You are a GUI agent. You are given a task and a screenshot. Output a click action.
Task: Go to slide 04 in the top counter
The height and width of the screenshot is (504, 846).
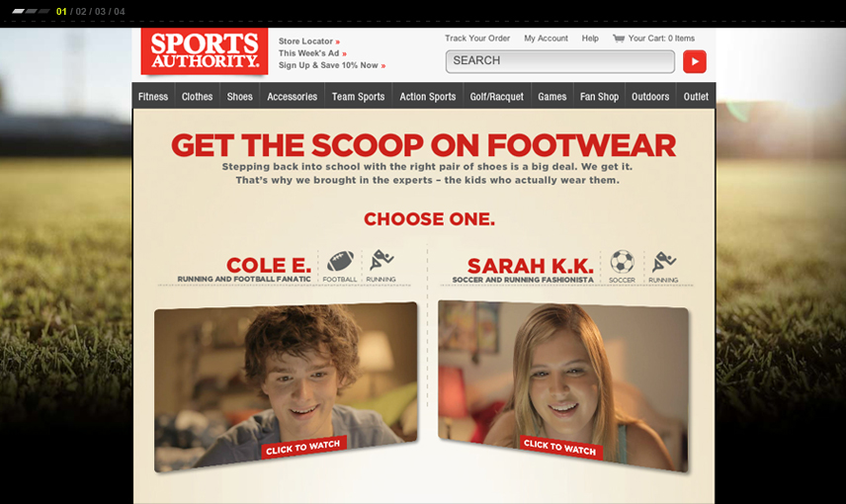coord(120,11)
